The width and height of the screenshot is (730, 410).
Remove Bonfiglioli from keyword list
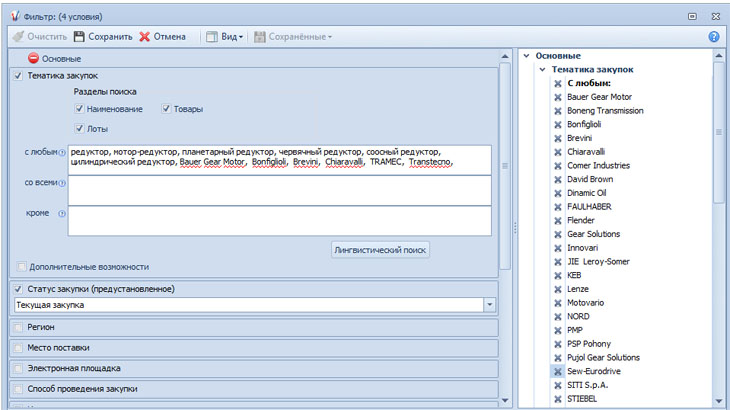pos(558,125)
